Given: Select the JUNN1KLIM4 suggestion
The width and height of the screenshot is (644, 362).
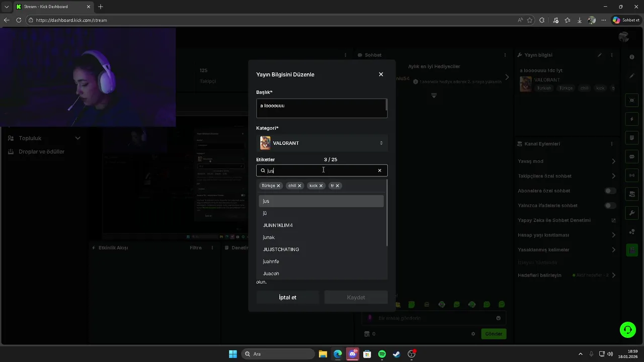Looking at the screenshot, I should [321, 225].
